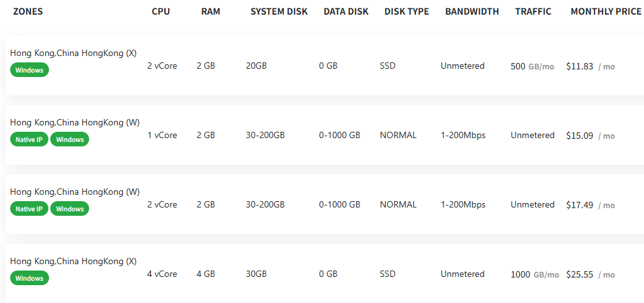Select the $11.83 monthly price
This screenshot has width=644, height=303.
pos(580,66)
